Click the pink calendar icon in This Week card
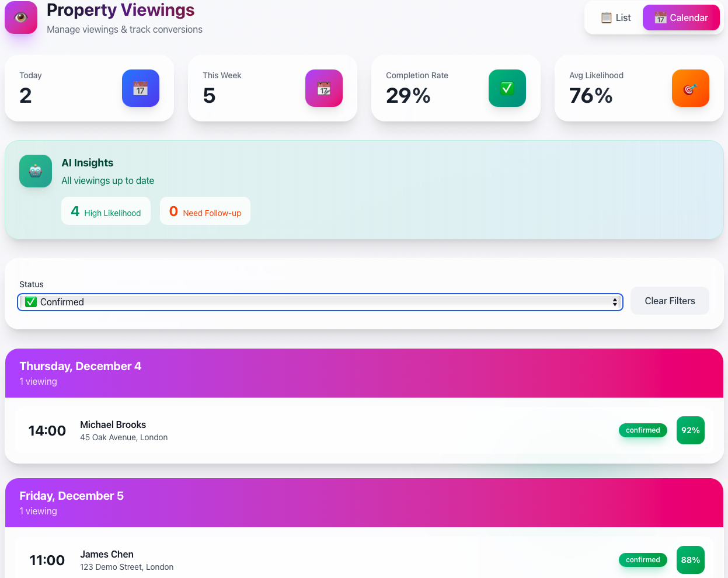 324,88
